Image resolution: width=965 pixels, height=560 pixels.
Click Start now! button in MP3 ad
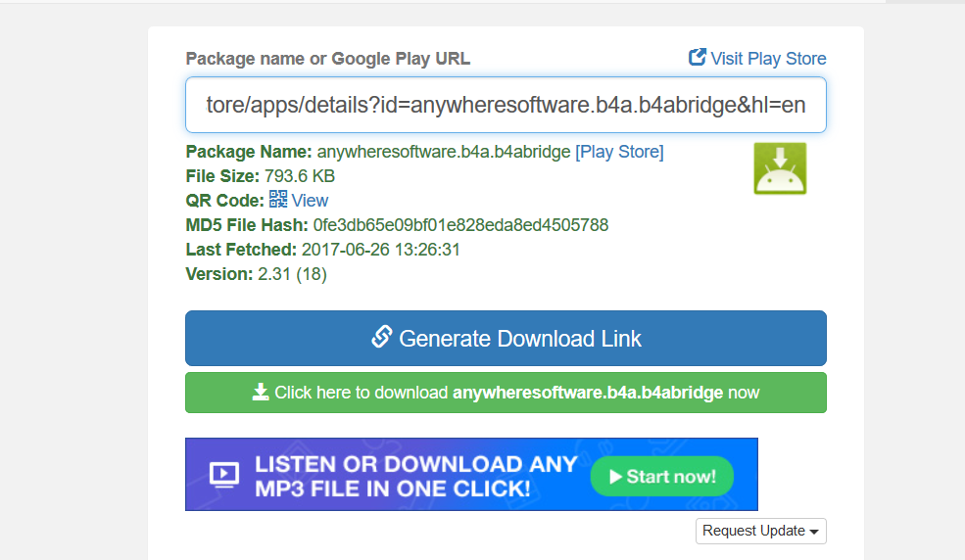coord(662,477)
